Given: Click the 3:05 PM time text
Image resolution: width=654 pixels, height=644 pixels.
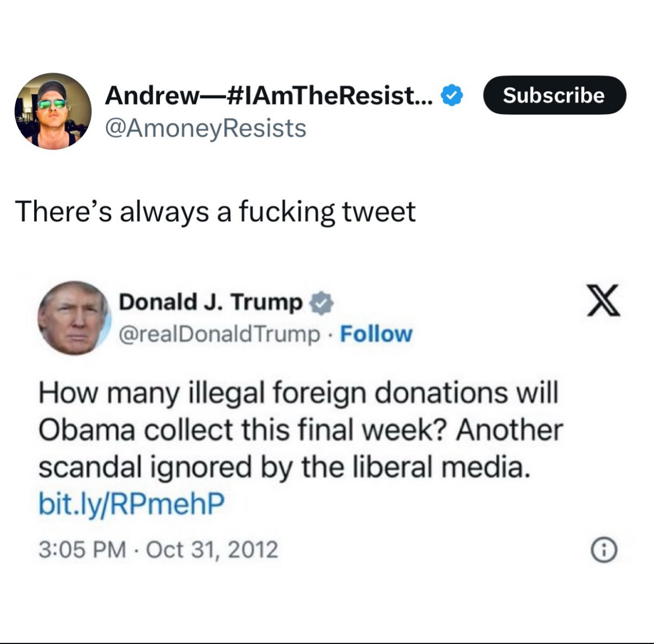Looking at the screenshot, I should coord(82,550).
